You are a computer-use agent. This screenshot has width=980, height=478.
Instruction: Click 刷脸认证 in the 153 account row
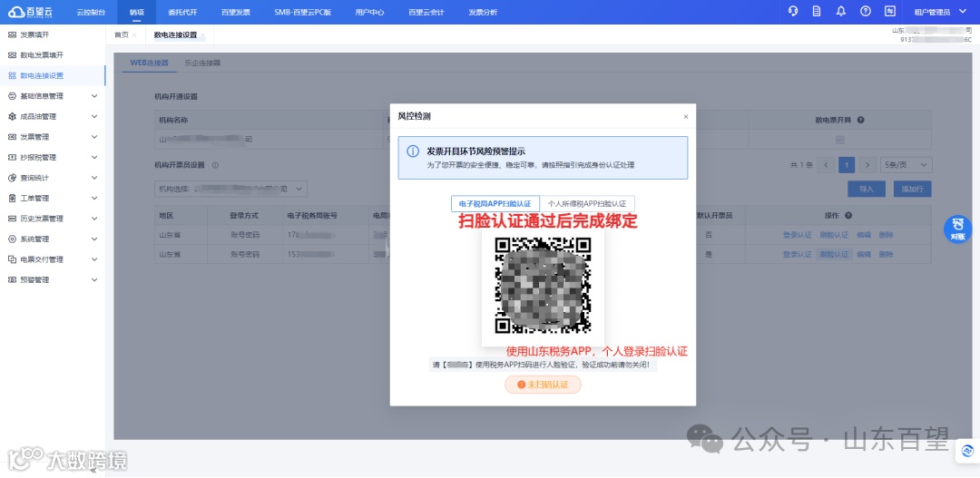point(834,254)
